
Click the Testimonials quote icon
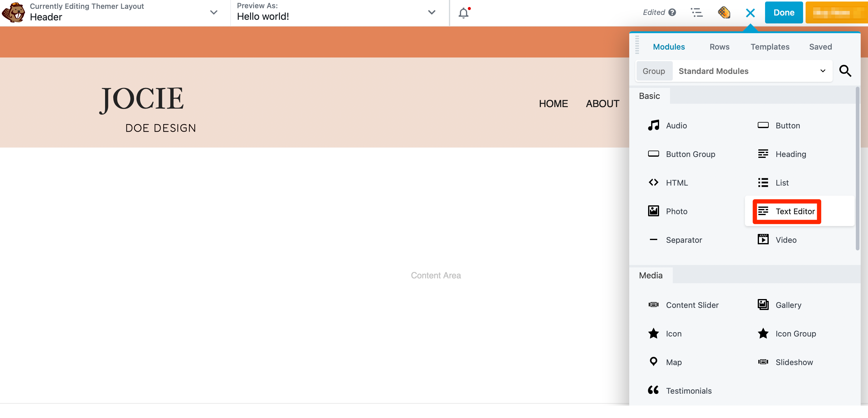pos(653,390)
